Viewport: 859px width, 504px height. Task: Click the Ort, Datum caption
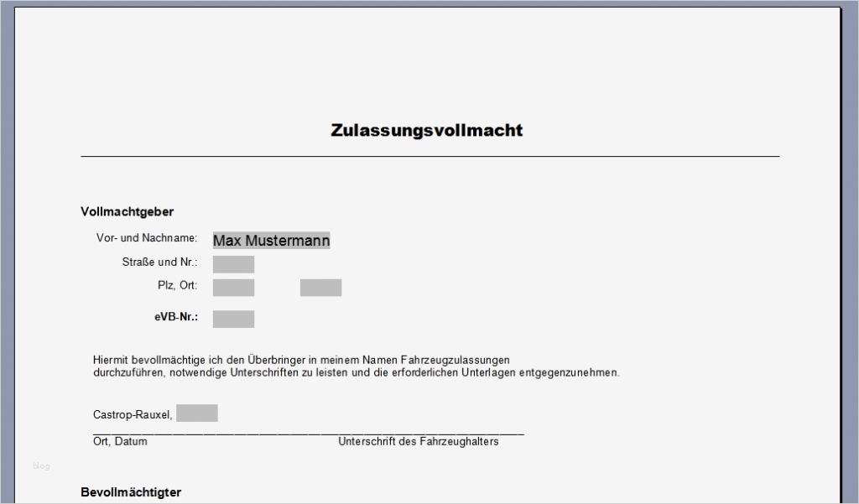tap(120, 442)
